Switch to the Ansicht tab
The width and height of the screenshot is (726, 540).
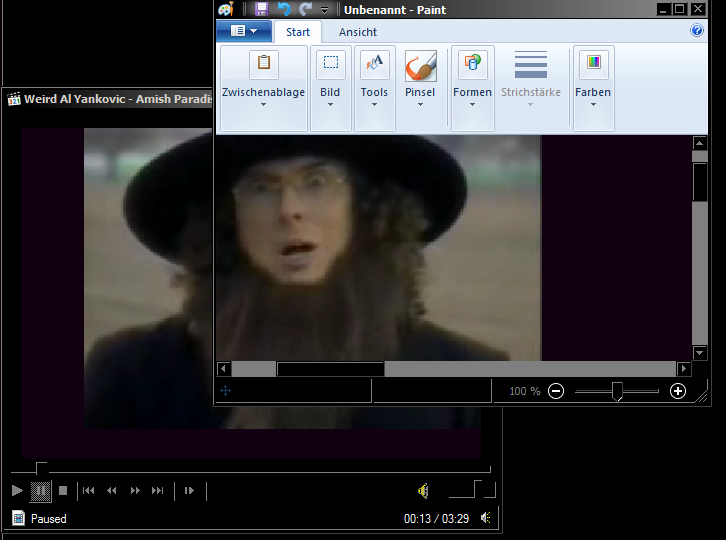point(357,32)
